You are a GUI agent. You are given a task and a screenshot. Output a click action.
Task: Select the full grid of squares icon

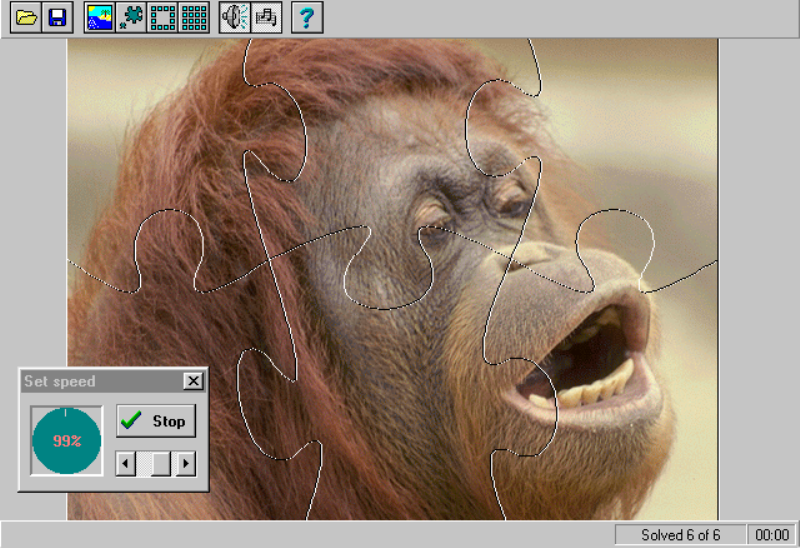pyautogui.click(x=195, y=17)
